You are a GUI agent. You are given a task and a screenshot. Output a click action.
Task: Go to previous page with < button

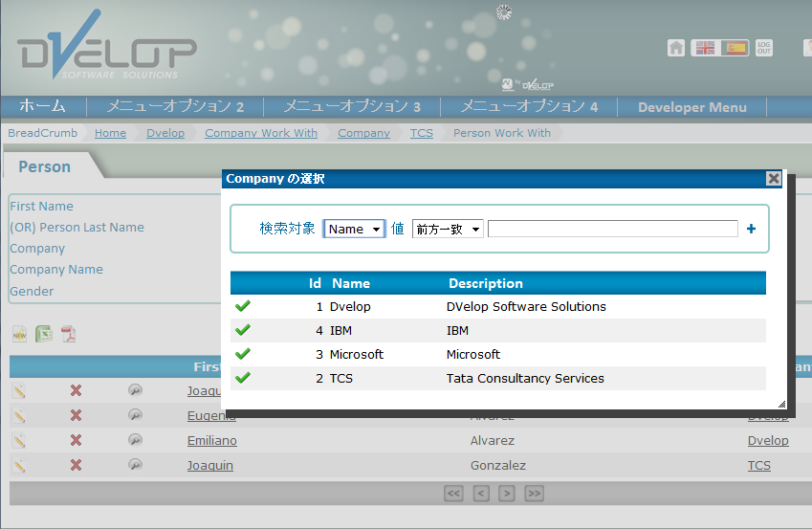pyautogui.click(x=481, y=494)
